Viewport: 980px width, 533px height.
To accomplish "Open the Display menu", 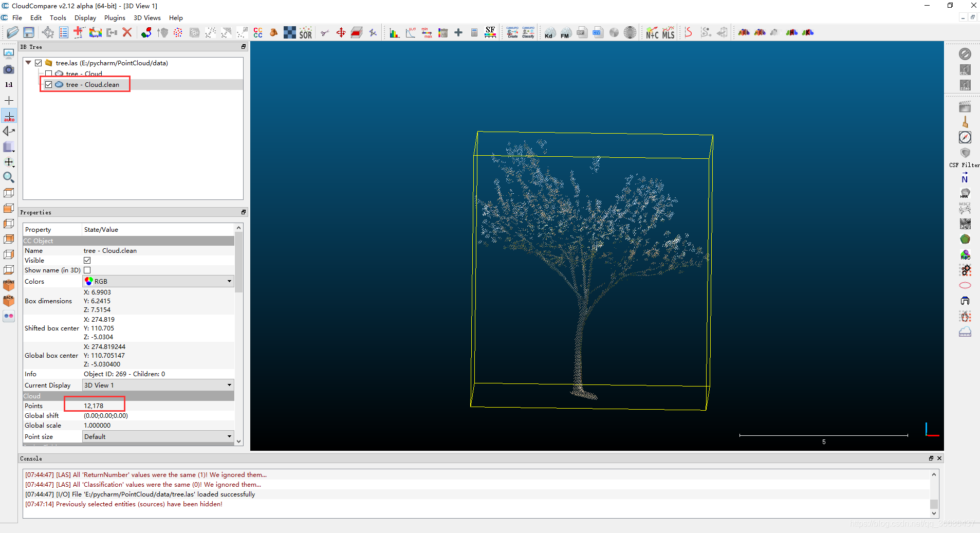I will (x=85, y=17).
